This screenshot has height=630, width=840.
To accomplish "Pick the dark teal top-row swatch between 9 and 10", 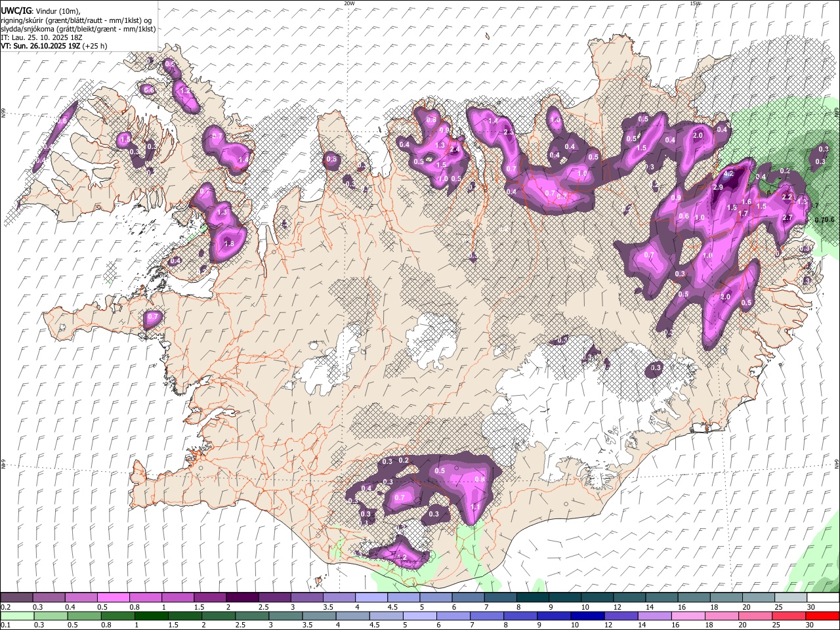I will (x=564, y=597).
